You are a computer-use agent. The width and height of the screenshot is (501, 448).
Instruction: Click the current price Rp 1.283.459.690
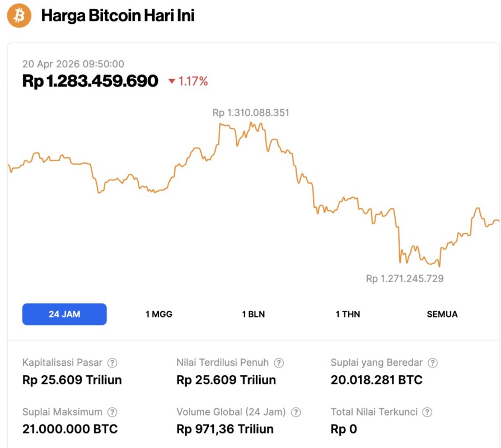click(x=90, y=81)
